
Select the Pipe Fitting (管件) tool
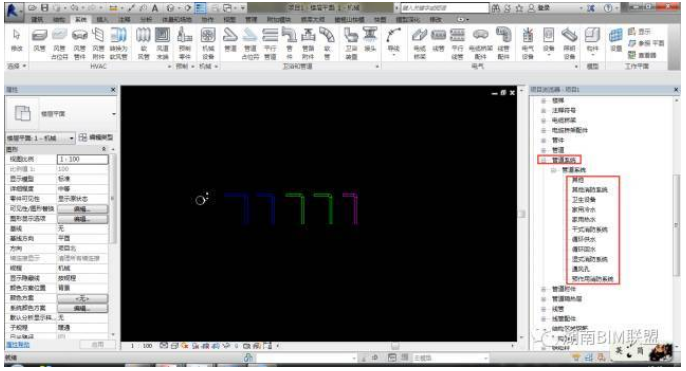click(x=289, y=43)
